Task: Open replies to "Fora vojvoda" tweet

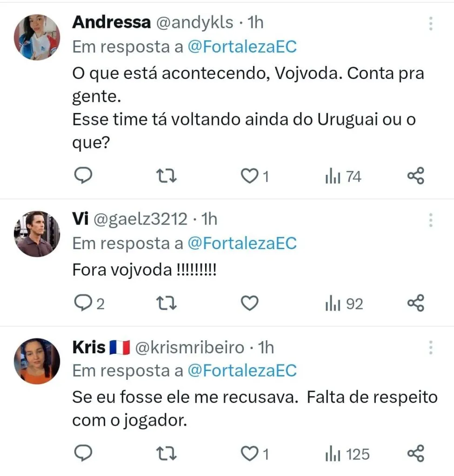Action: pyautogui.click(x=84, y=304)
